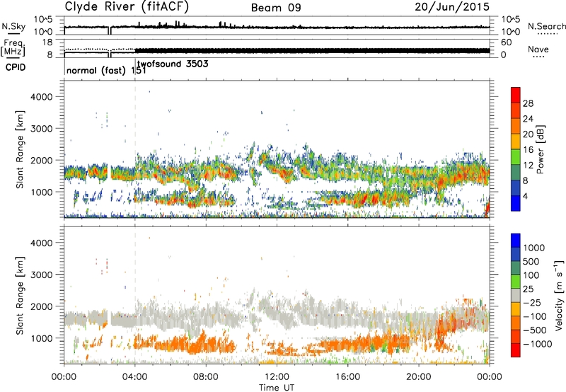
Task: Pick the yellow segment of power colorbar
Action: [516, 141]
